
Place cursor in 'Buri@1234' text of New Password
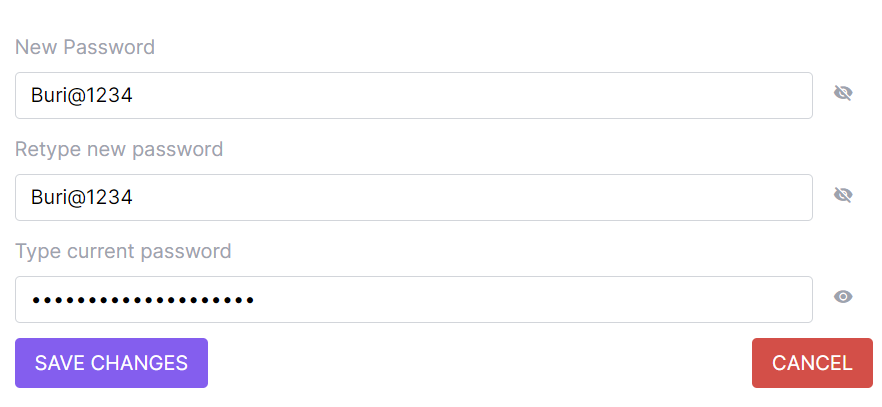[82, 96]
